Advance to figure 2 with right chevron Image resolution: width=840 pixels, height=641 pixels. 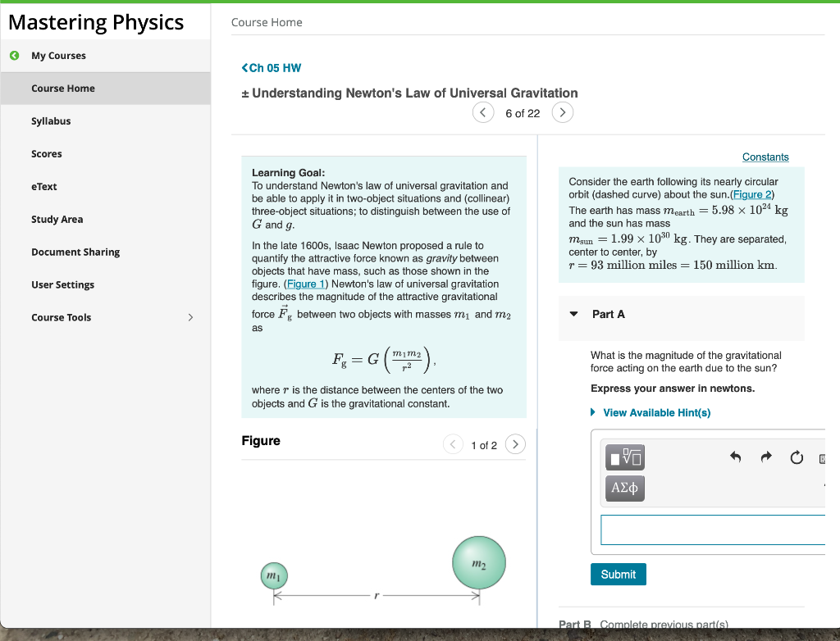click(515, 444)
